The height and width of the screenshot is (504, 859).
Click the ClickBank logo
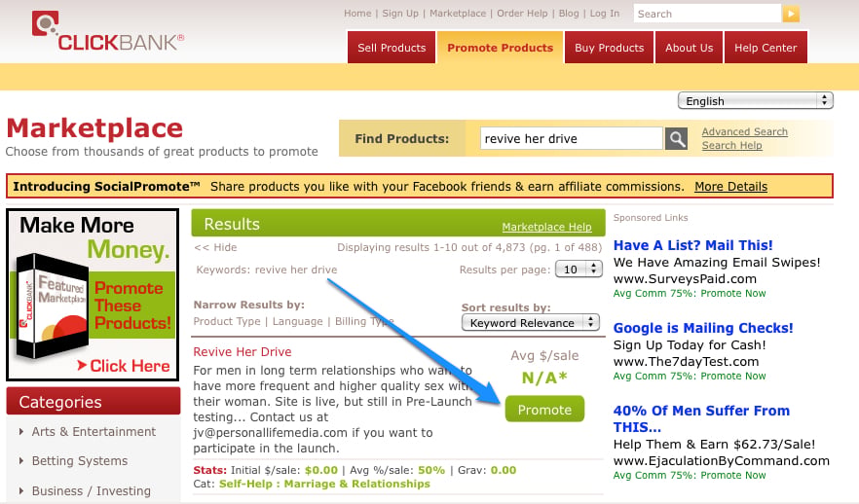pyautogui.click(x=108, y=32)
